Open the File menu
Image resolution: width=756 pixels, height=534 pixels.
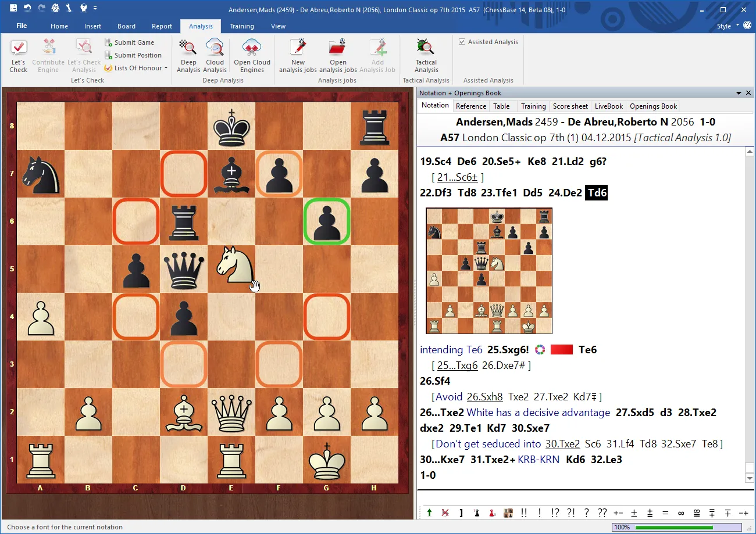point(22,26)
